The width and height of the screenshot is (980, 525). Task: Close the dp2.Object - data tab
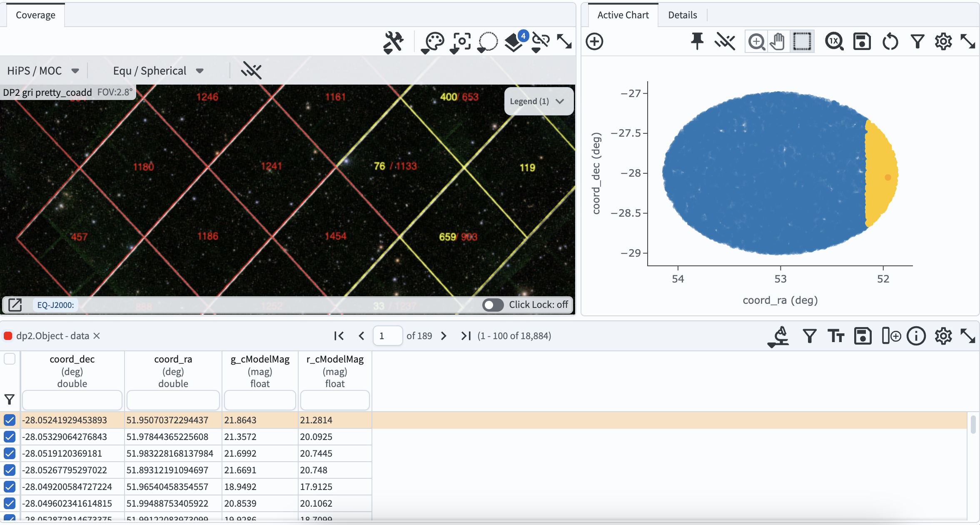97,336
